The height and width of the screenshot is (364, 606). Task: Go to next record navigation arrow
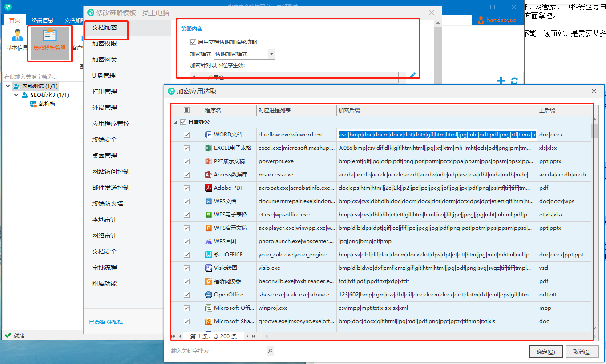tap(248, 336)
